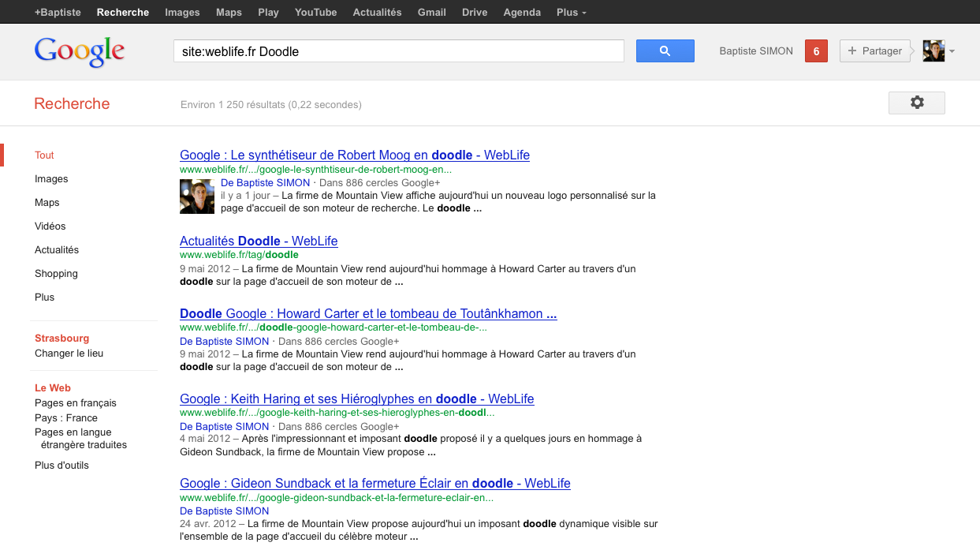The height and width of the screenshot is (550, 980).
Task: Open Agenda from the top bar
Action: 522,12
